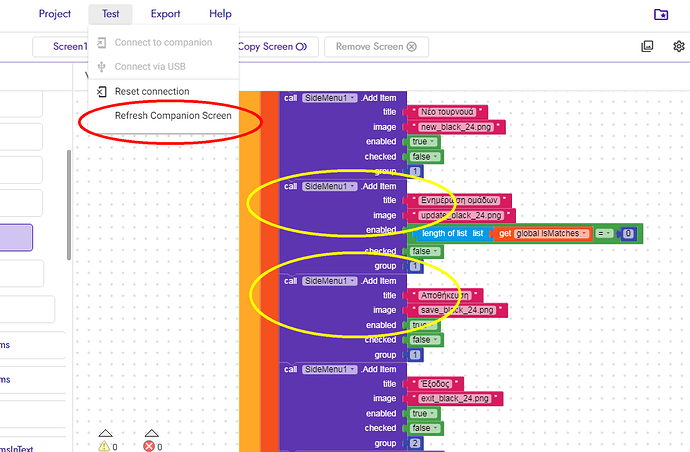
Task: Close the open Test menu
Action: pyautogui.click(x=110, y=14)
